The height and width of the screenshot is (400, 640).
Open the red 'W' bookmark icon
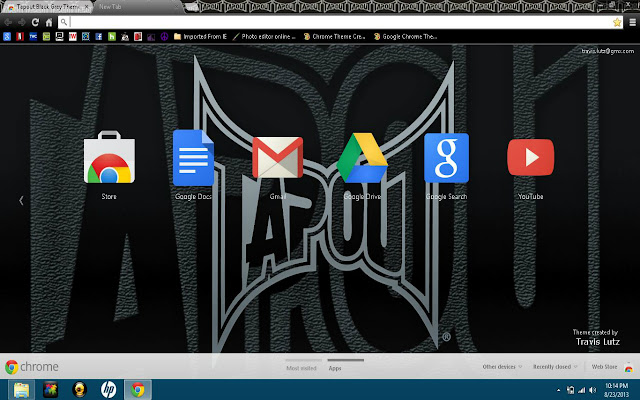pos(73,36)
